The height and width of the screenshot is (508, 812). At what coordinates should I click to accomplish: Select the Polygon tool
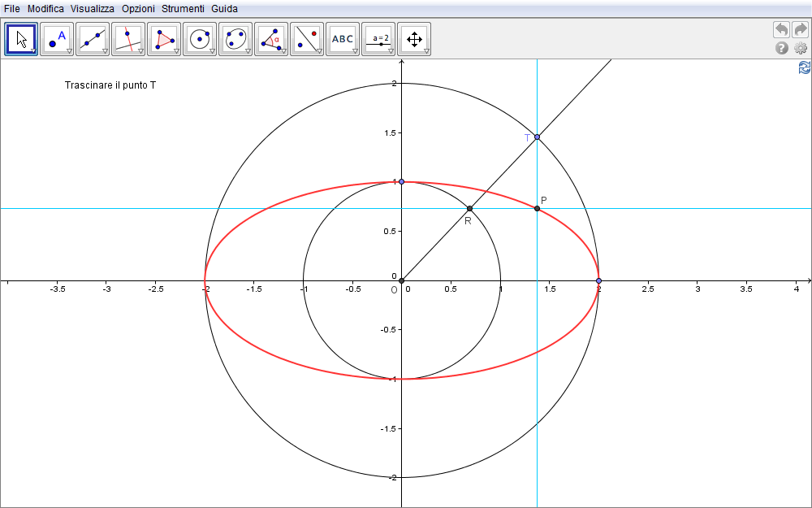(x=164, y=38)
